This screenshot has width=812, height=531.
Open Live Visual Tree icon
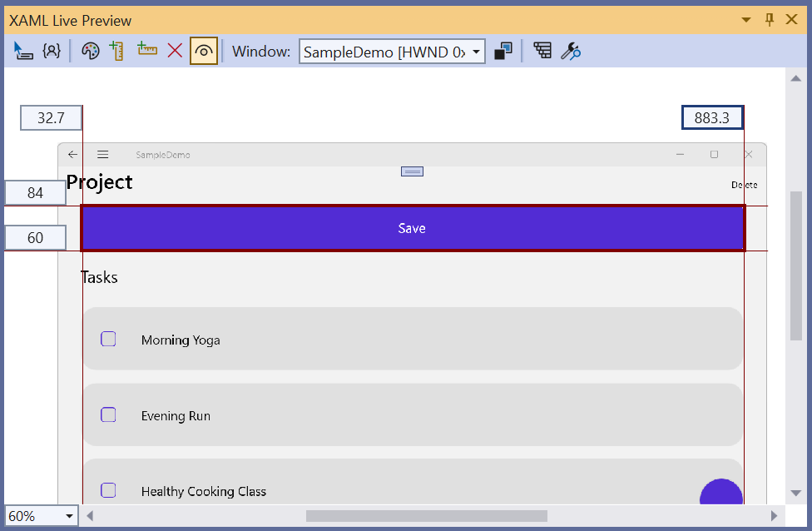542,51
